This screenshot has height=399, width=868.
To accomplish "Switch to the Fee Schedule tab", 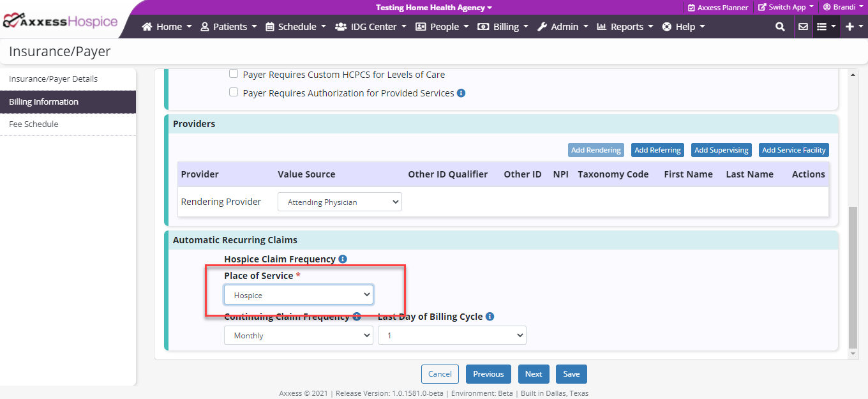I will 34,124.
